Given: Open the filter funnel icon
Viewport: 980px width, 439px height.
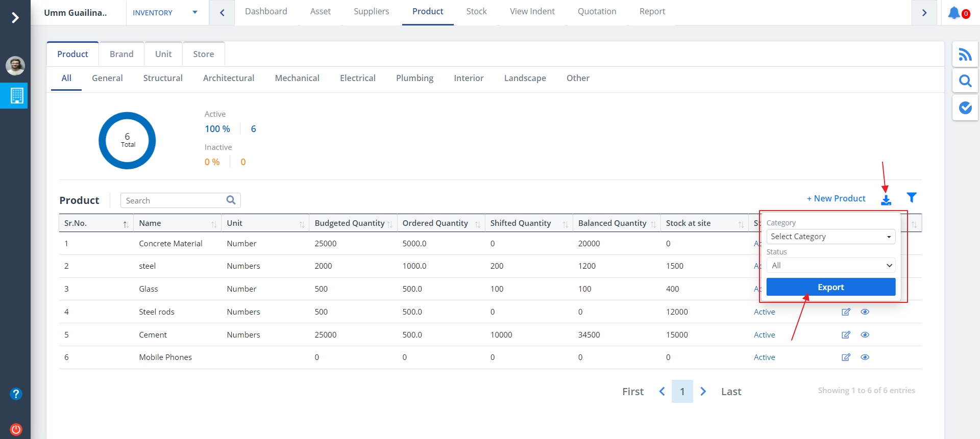Looking at the screenshot, I should coord(912,197).
